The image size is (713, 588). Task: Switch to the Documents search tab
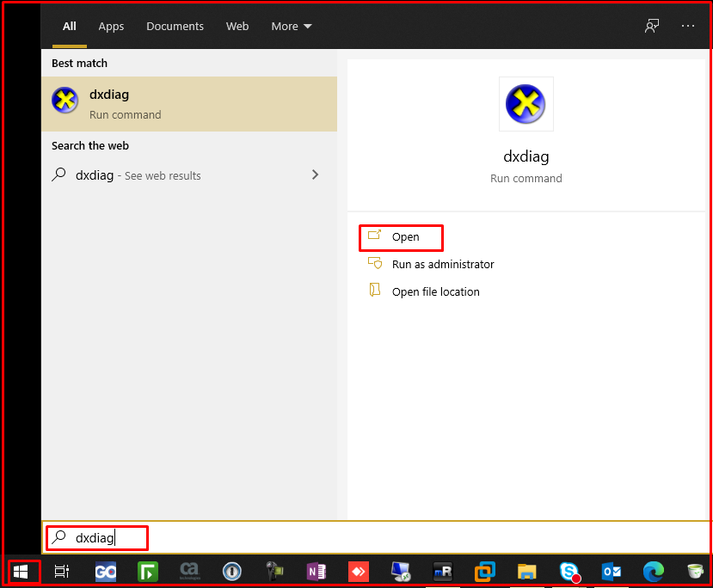(175, 27)
